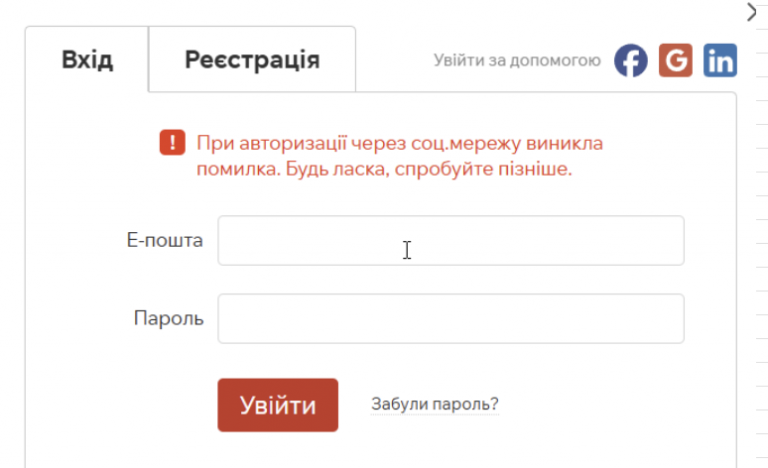Choose the Google login icon
The height and width of the screenshot is (468, 768).
[675, 60]
